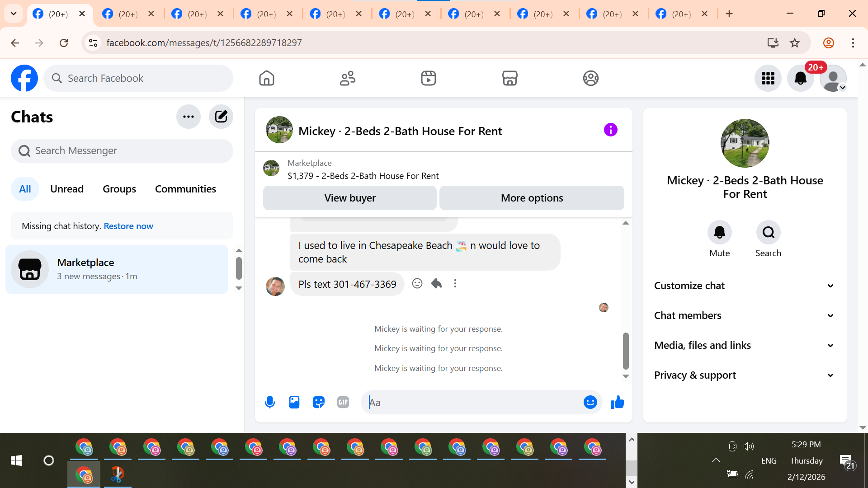
Task: Start a new message with compose icon
Action: [x=221, y=117]
